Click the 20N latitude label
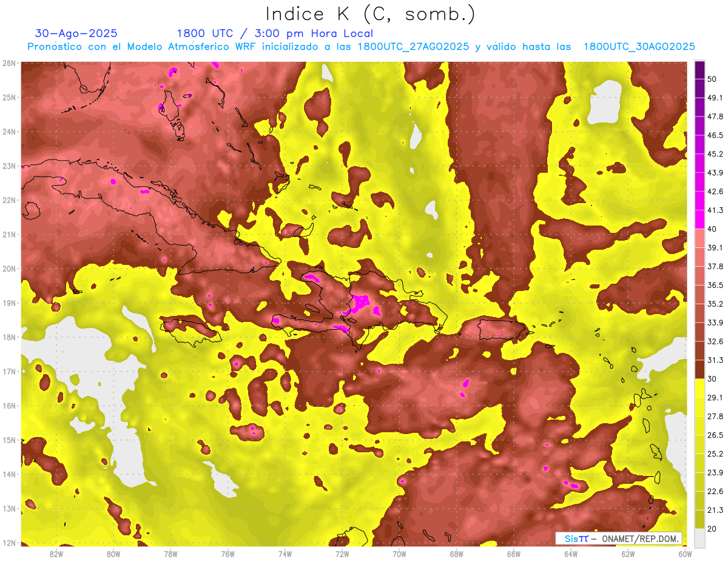The width and height of the screenshot is (728, 562). (x=9, y=269)
